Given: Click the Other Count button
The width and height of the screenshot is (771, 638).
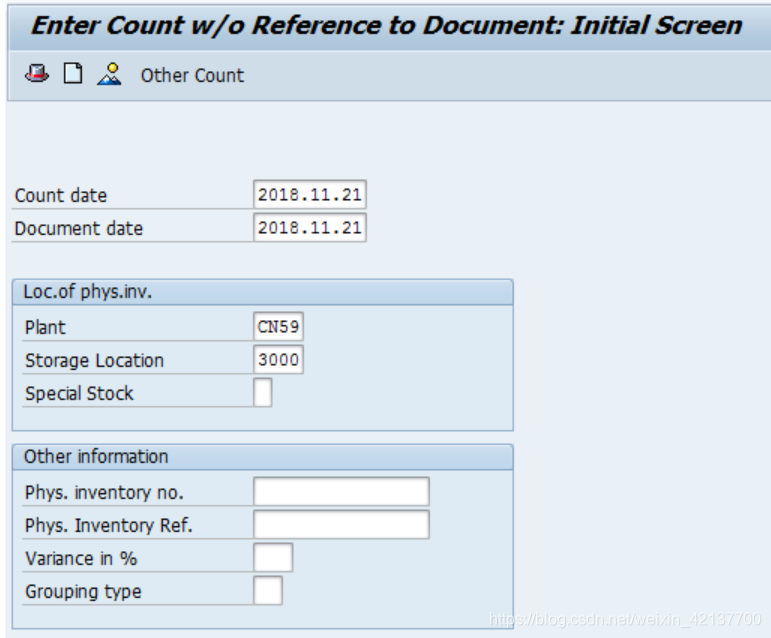Looking at the screenshot, I should click(x=192, y=75).
